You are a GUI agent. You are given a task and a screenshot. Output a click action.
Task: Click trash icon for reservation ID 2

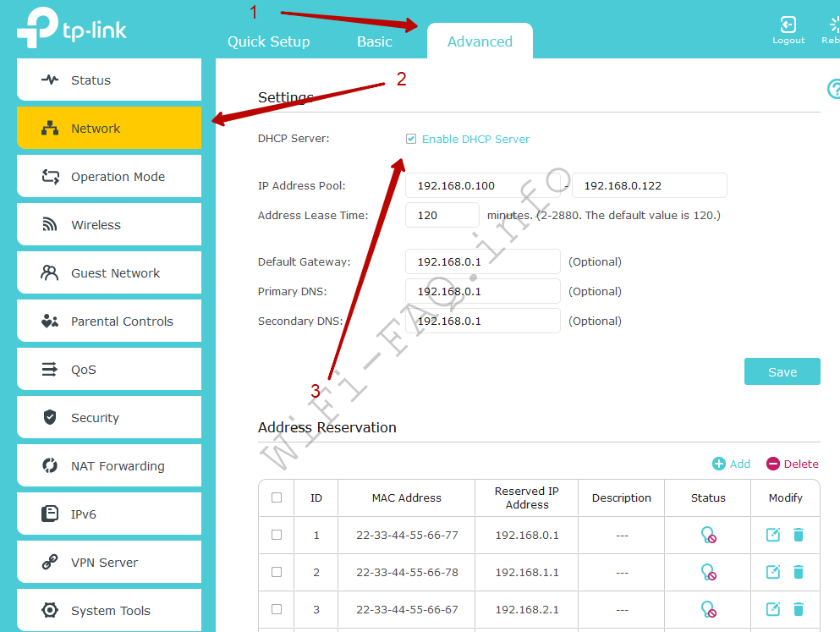click(x=799, y=572)
